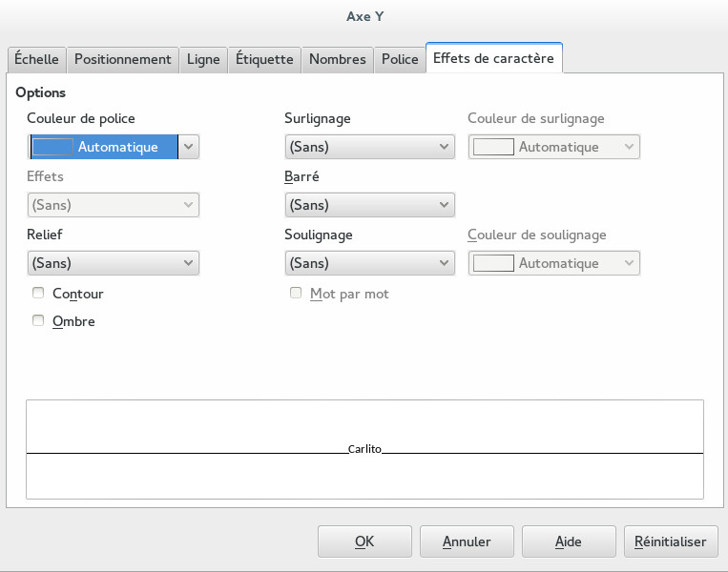The image size is (728, 572).
Task: Click the OK button
Action: pos(364,541)
